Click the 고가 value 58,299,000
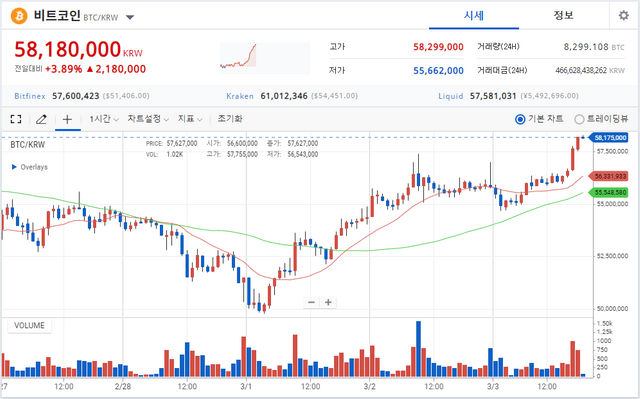640x399 pixels. tap(438, 47)
